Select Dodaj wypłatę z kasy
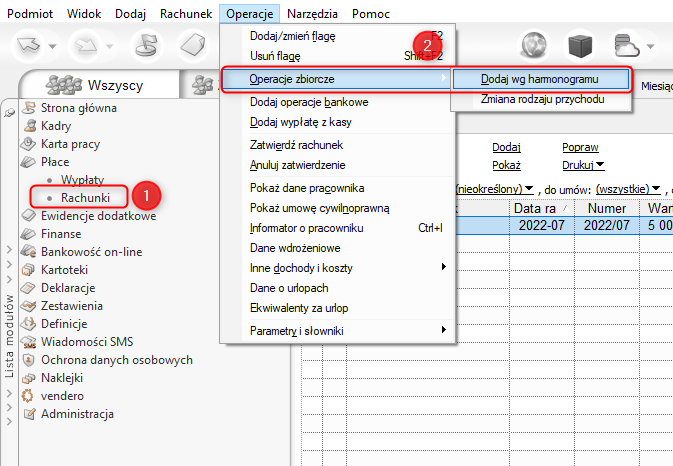 click(337, 122)
